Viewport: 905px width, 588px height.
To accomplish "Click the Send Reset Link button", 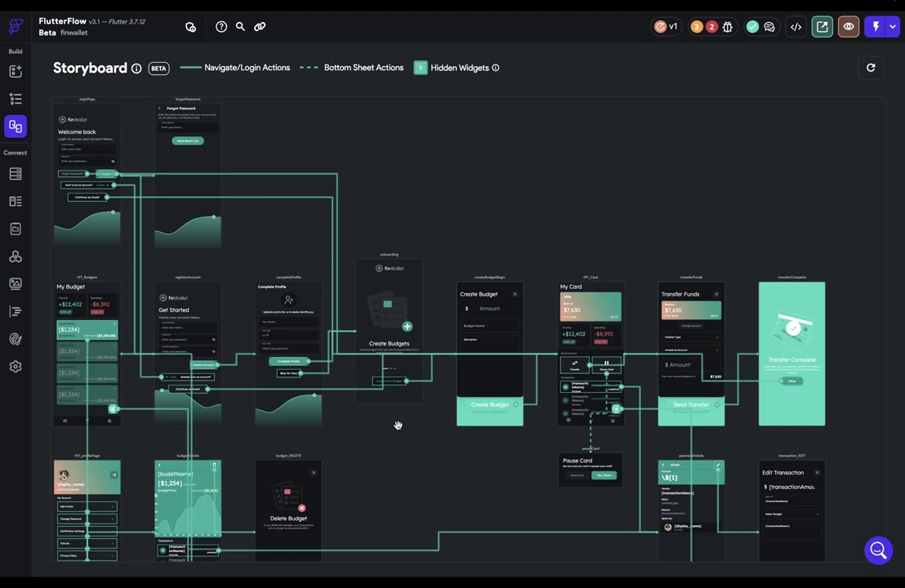I will click(x=188, y=140).
